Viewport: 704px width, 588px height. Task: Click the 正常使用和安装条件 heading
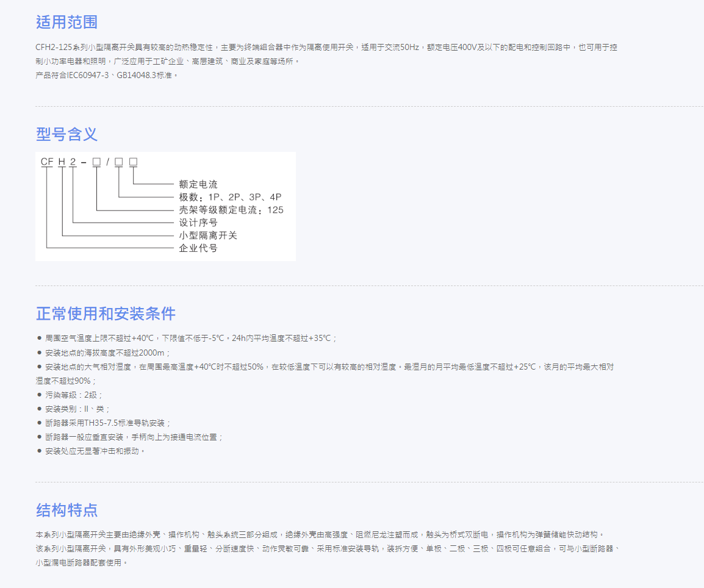[x=105, y=314]
